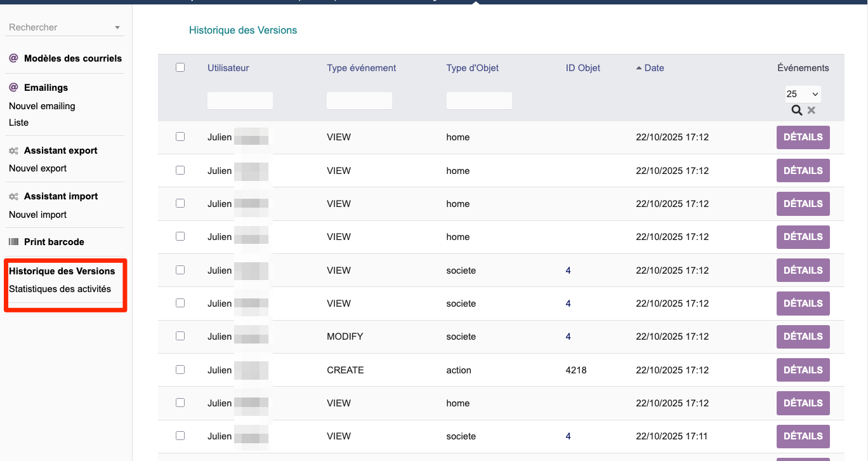Open Statistiques des activités in sidebar
The image size is (868, 461).
(x=60, y=289)
